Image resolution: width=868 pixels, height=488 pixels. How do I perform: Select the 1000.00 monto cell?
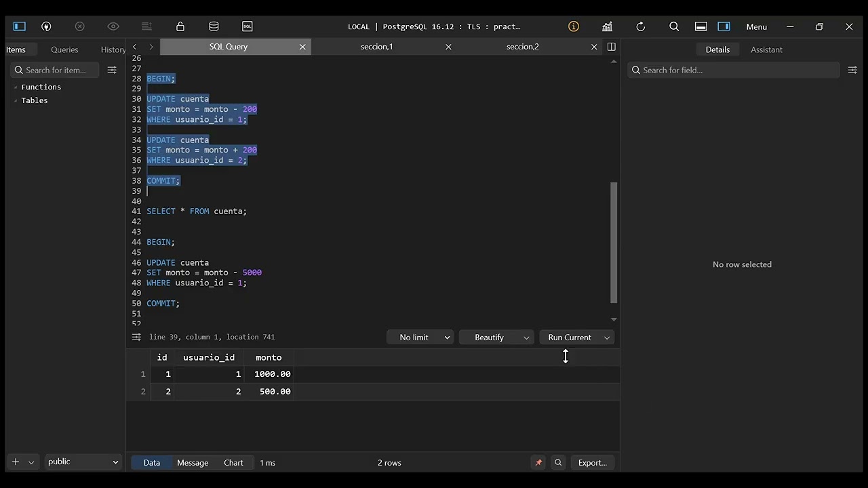click(x=269, y=374)
